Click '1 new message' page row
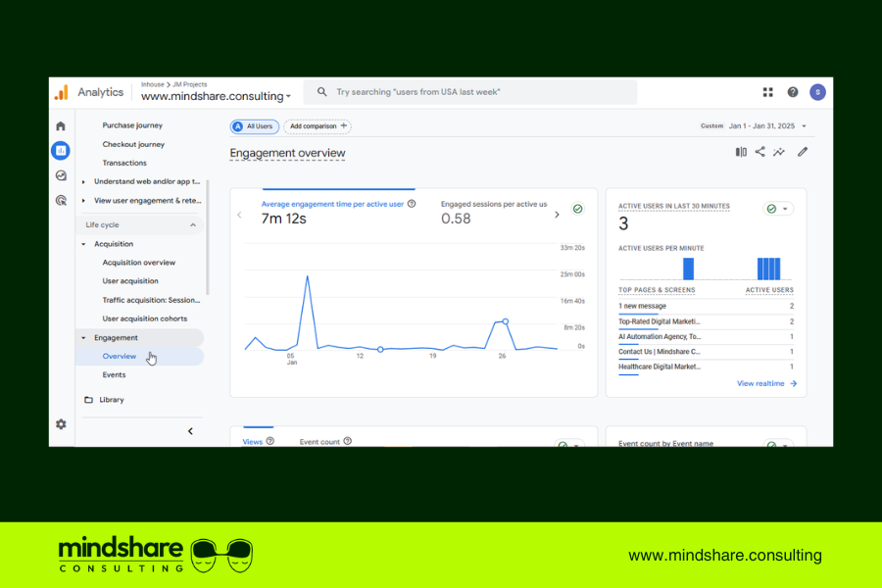 [706, 306]
